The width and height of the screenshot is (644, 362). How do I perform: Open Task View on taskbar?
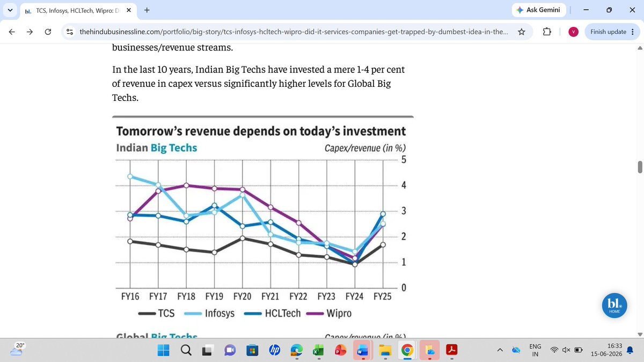click(x=208, y=350)
